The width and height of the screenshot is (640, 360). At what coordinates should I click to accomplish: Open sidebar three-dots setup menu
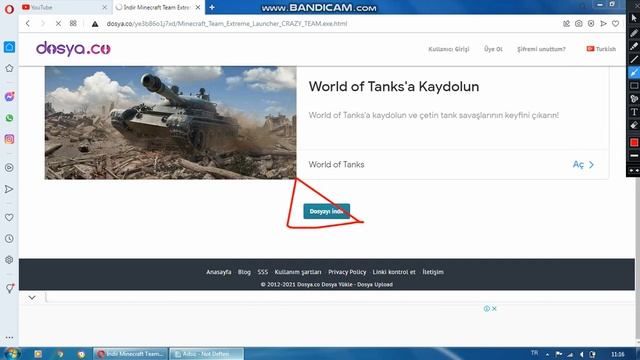9,338
